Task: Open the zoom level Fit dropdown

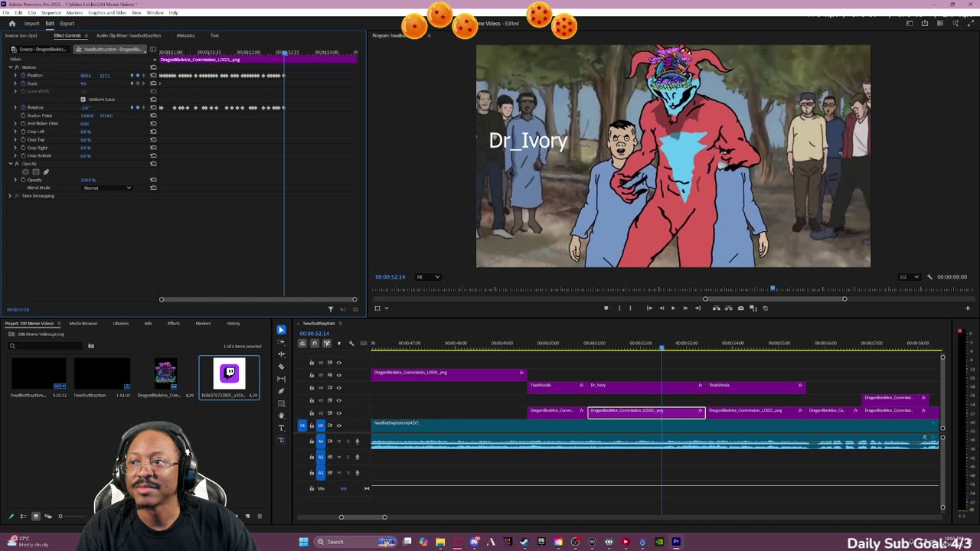Action: click(427, 277)
